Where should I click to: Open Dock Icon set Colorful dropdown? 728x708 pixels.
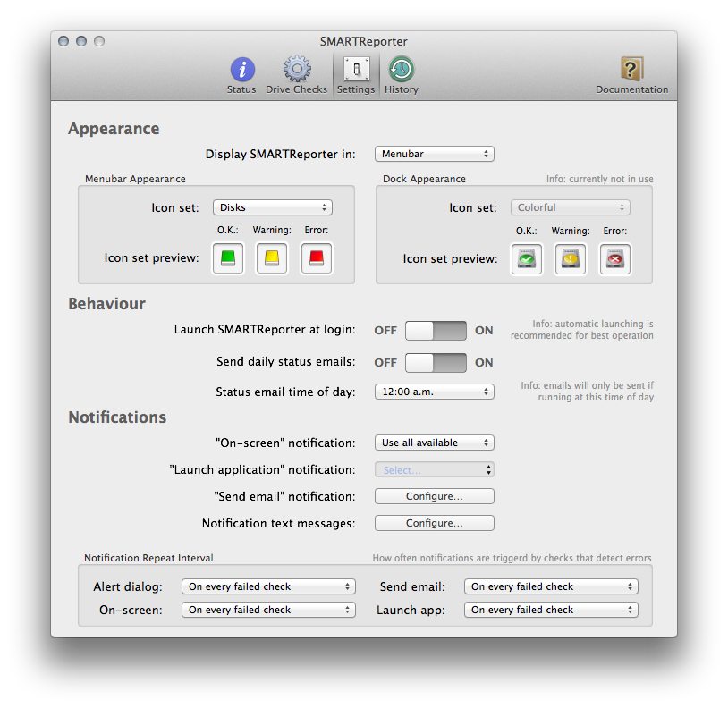(570, 207)
